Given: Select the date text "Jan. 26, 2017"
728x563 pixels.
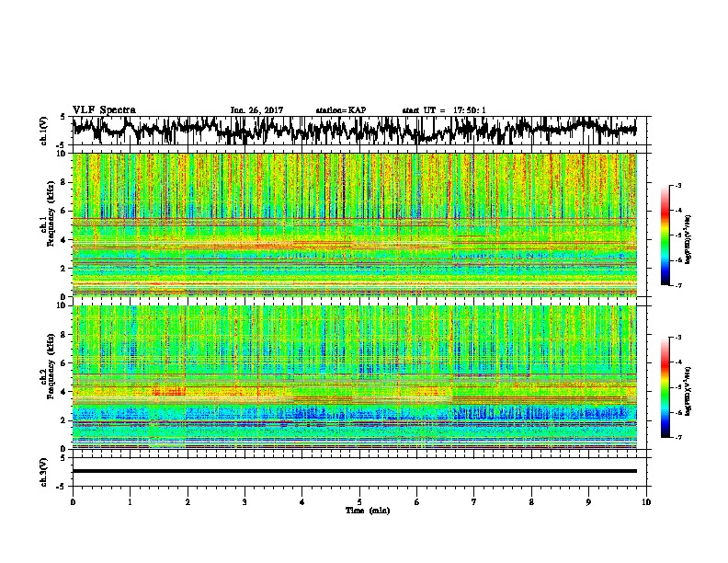Looking at the screenshot, I should [x=256, y=110].
